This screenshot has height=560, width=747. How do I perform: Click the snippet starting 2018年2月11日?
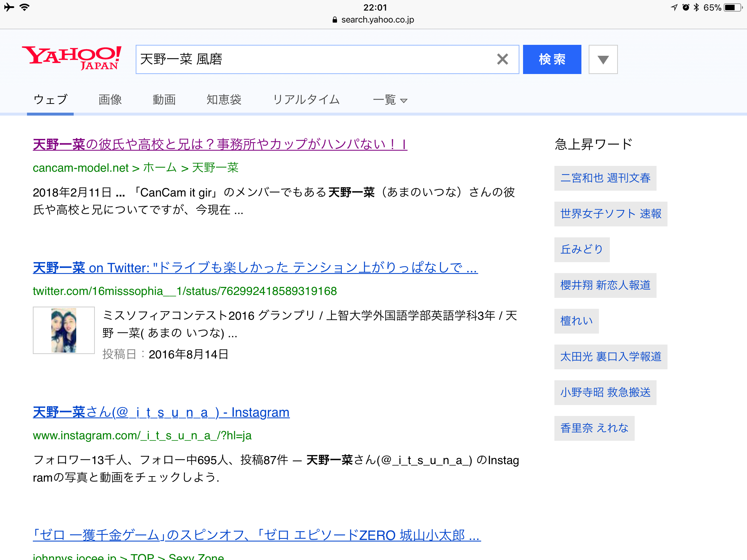[x=274, y=201]
